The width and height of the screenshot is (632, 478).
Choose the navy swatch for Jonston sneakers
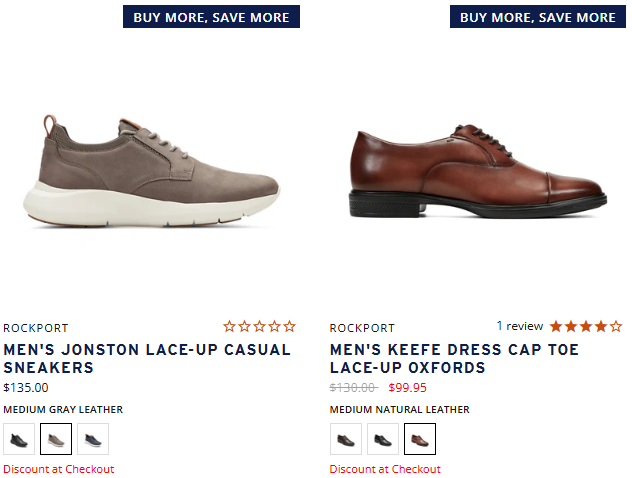(x=93, y=439)
